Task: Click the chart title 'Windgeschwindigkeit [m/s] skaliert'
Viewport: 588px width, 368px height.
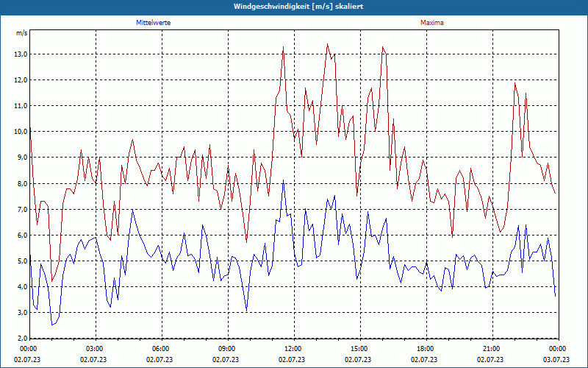Action: (298, 7)
